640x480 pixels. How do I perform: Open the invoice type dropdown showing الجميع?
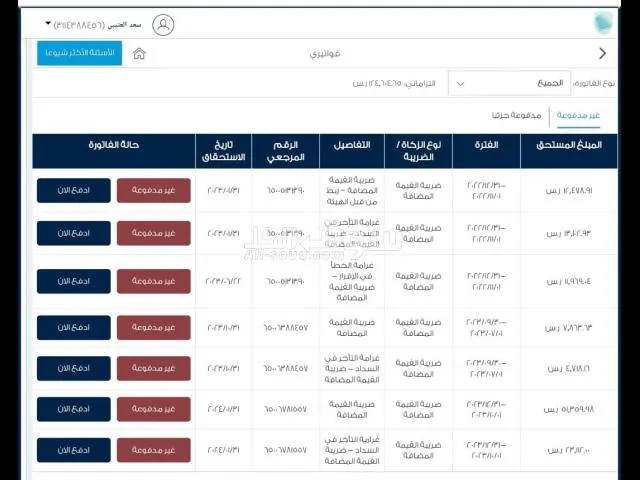(x=509, y=83)
